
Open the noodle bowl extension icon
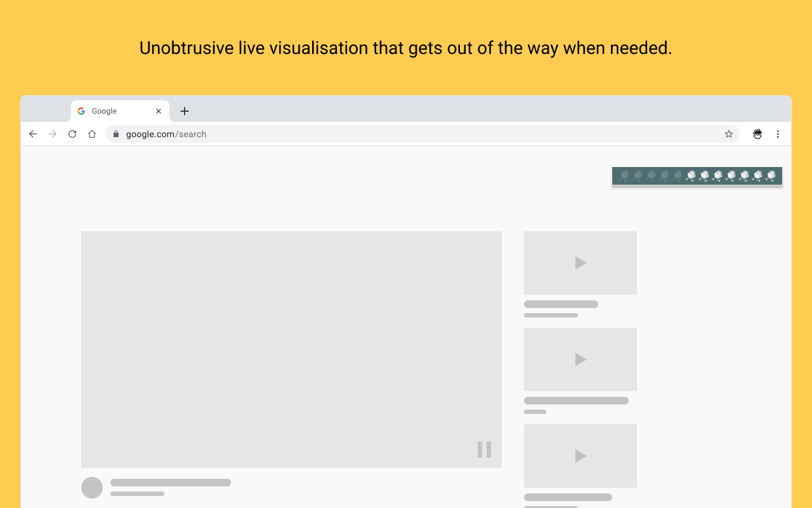coord(757,134)
